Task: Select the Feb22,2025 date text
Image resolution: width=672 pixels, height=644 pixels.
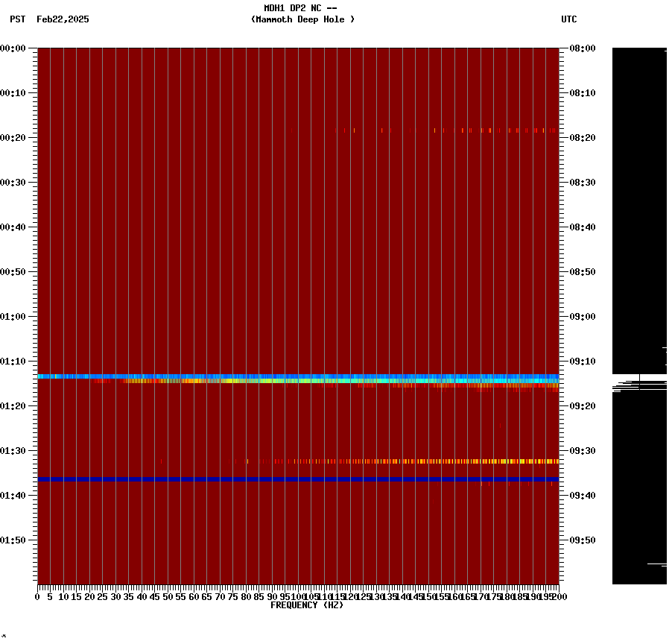Action: click(63, 20)
